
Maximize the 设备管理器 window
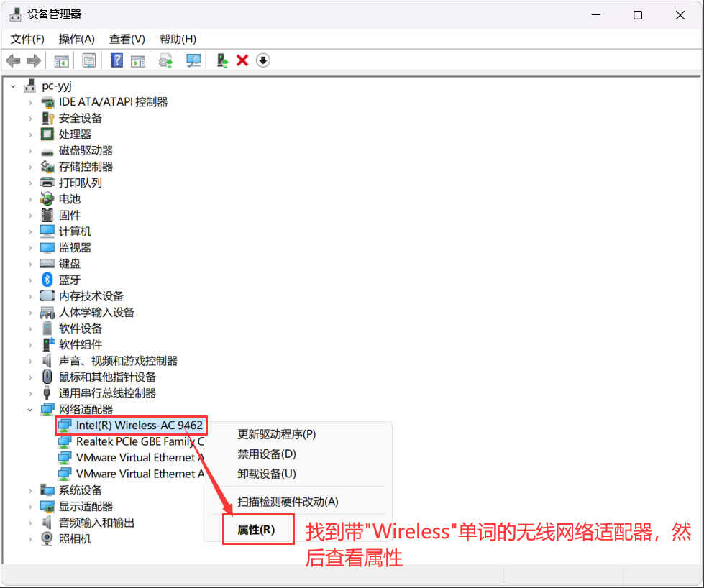638,15
